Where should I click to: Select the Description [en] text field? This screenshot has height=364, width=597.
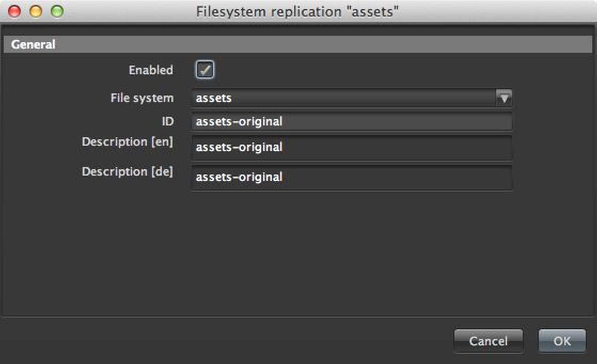(x=350, y=147)
